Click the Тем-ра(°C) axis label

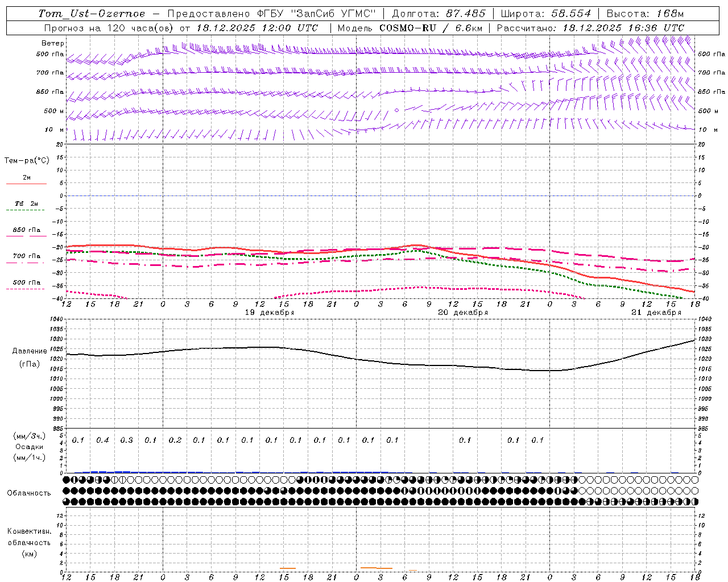(27, 161)
